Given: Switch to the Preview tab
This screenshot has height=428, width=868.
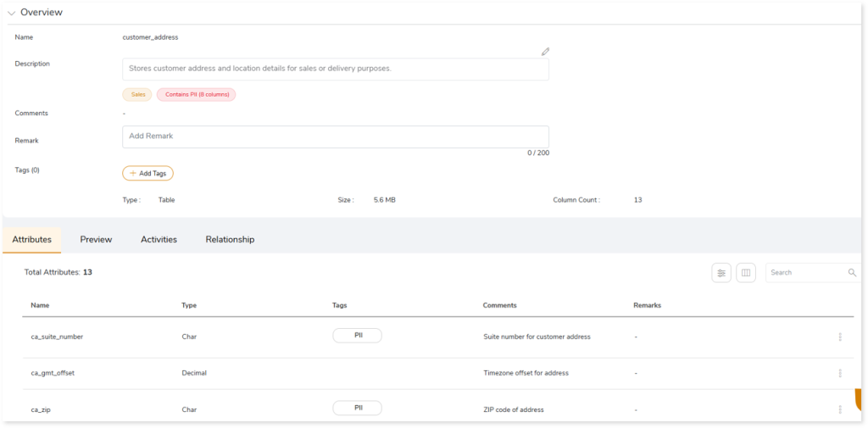Looking at the screenshot, I should [x=96, y=240].
